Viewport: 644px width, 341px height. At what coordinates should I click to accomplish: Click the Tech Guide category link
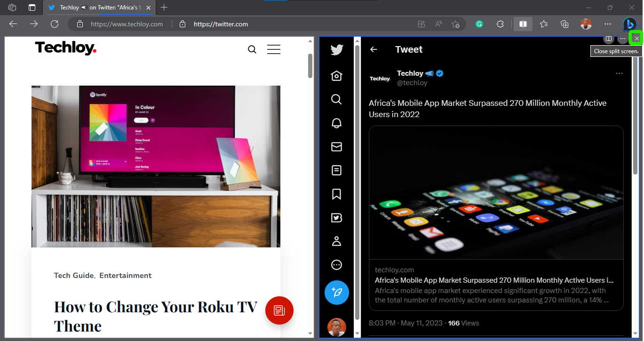click(x=74, y=275)
